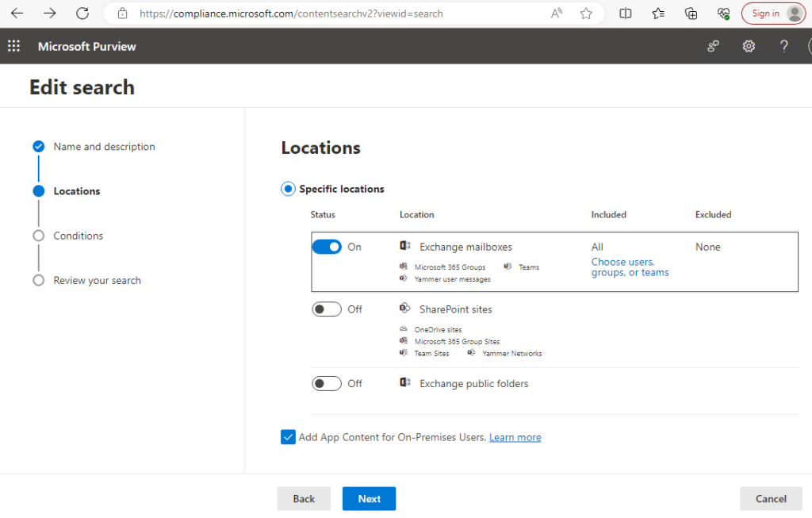Open the Browser essentials heart icon

(723, 13)
